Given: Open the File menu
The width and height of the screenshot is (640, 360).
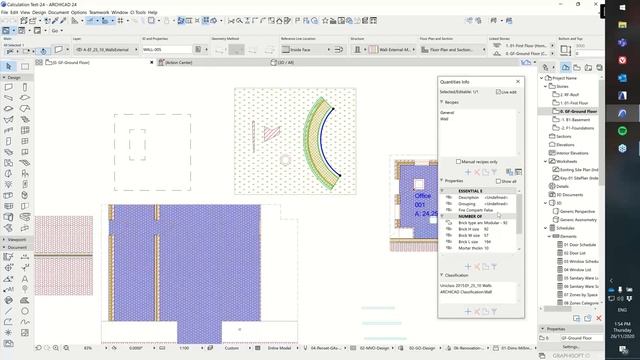Looking at the screenshot, I should [4, 13].
